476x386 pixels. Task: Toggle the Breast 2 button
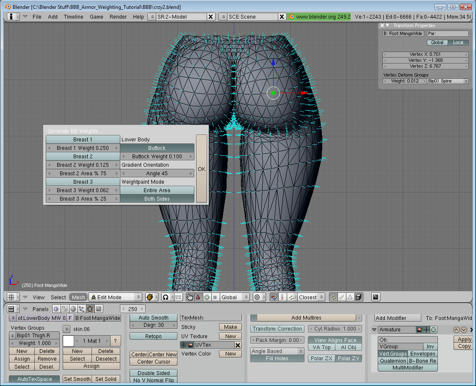coord(83,156)
